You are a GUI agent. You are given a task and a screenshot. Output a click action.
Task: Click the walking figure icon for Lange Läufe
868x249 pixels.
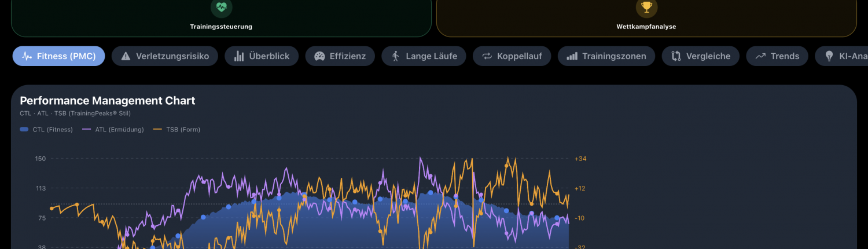tap(396, 56)
